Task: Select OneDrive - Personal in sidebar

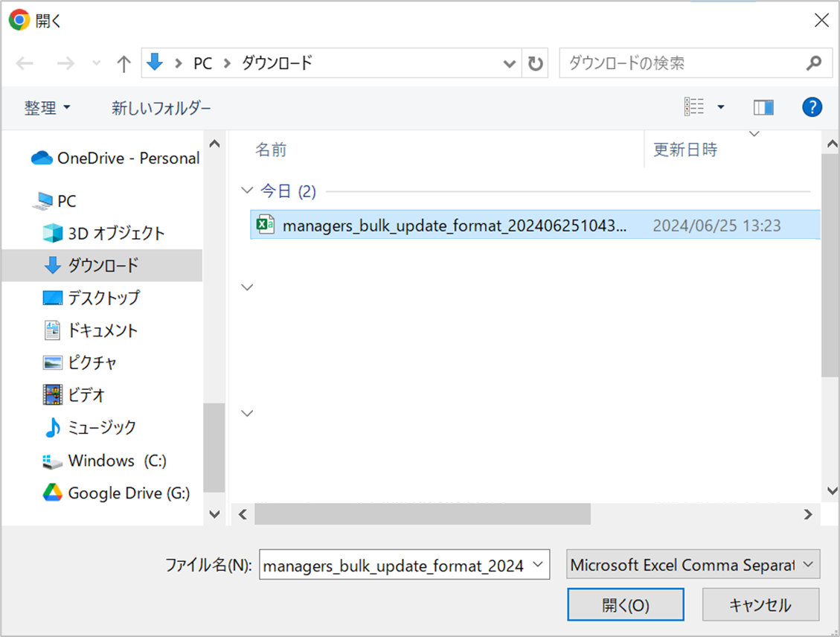Action: [x=128, y=158]
